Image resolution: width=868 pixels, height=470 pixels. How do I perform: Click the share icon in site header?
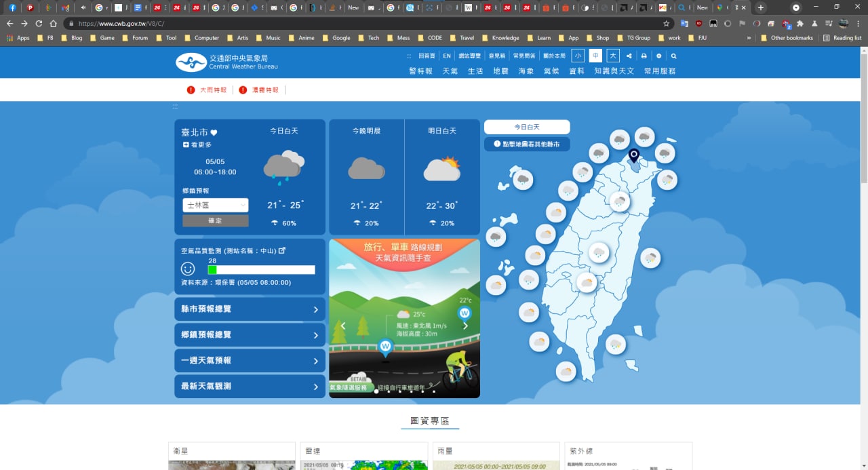tap(629, 56)
